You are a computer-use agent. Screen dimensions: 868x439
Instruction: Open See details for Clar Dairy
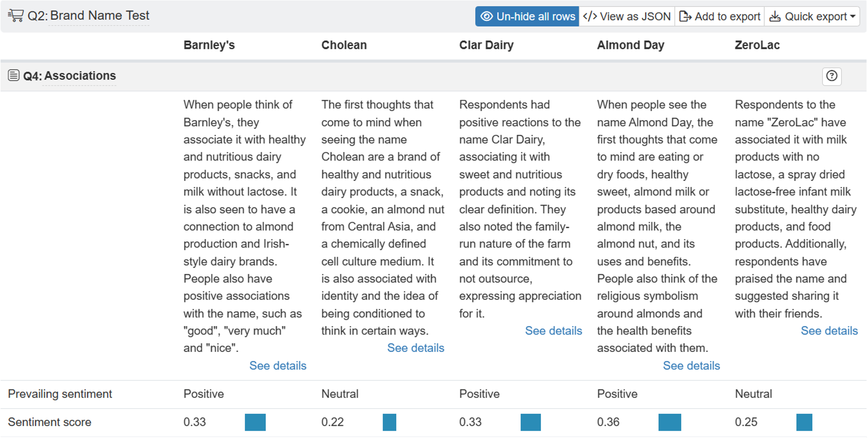[x=553, y=330]
